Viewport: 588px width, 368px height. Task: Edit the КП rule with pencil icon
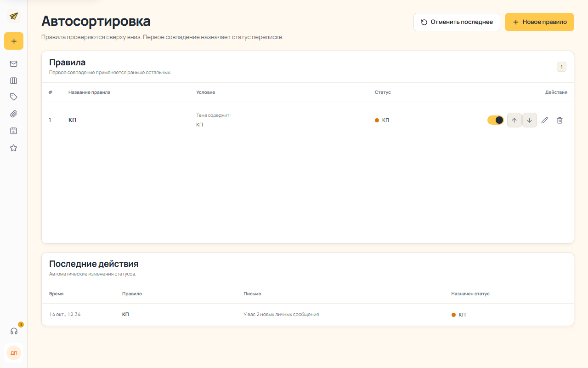(545, 120)
